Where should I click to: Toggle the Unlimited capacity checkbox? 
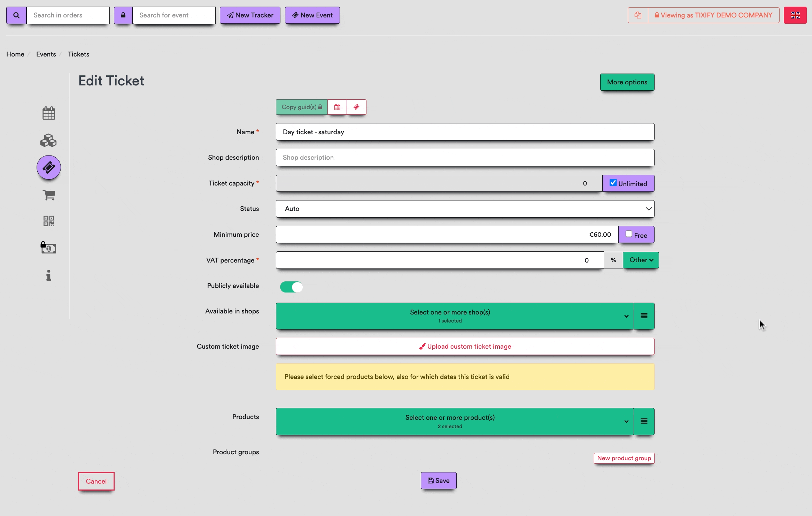(613, 183)
